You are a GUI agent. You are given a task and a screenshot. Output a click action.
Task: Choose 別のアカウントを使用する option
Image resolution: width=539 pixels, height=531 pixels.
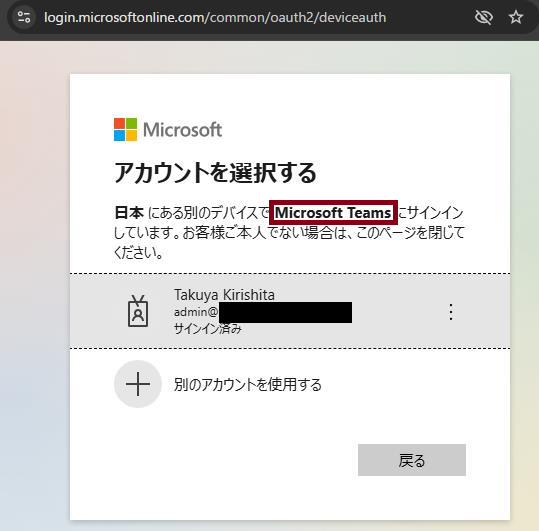248,384
